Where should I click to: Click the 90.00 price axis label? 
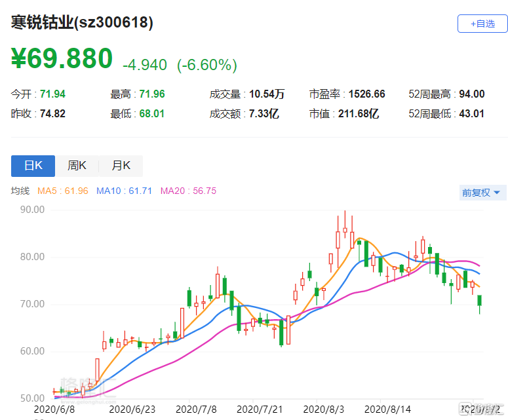[32, 210]
